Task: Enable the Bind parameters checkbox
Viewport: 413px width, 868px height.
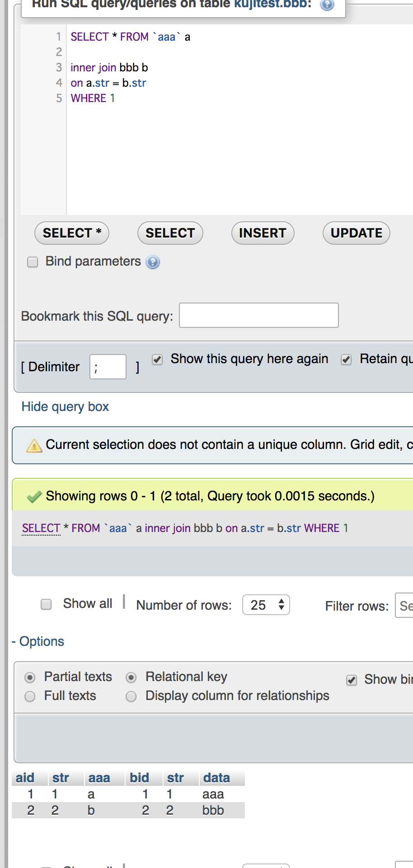Action: click(x=33, y=262)
